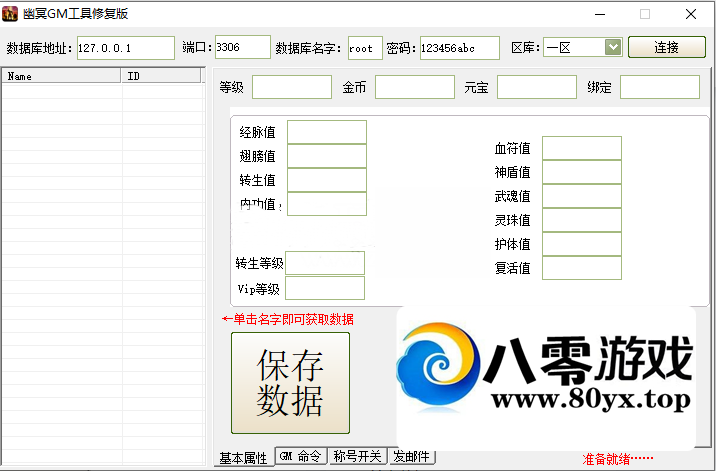Focus the 数据库地址 input field

coord(125,48)
